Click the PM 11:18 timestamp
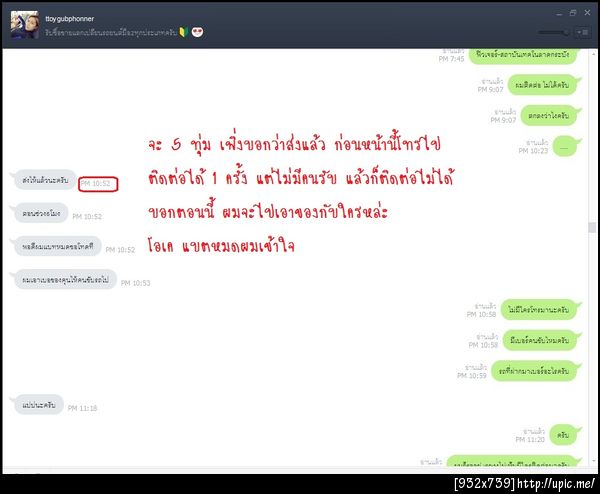Screen dimensions: 600x494 [x=82, y=408]
